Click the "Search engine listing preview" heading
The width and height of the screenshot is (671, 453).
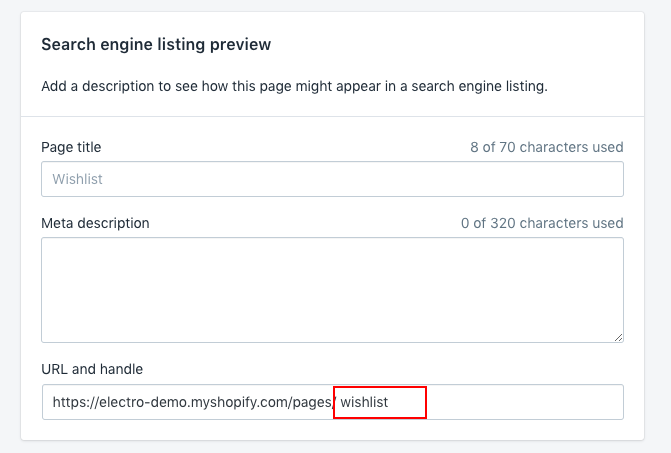[156, 45]
